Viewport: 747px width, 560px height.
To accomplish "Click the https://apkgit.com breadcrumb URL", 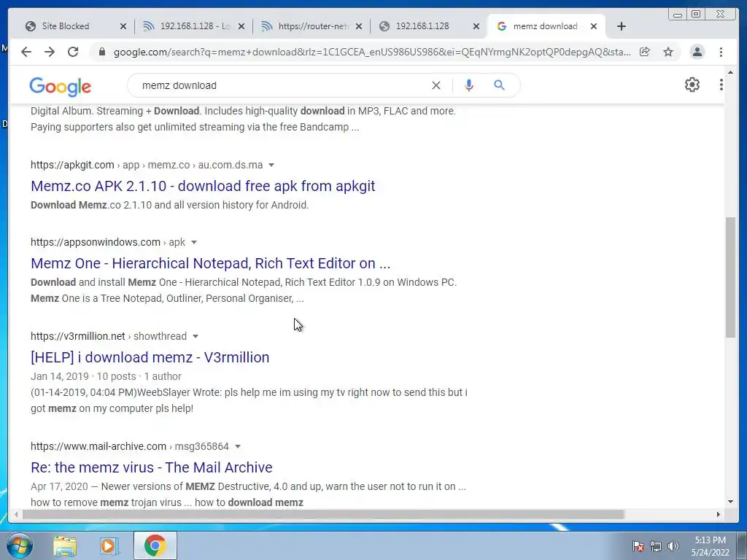I will (x=72, y=165).
